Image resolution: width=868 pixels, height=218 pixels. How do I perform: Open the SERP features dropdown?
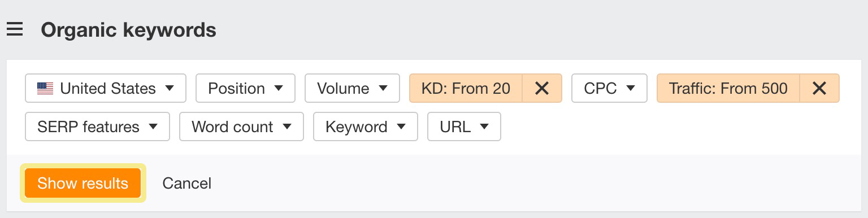click(97, 127)
